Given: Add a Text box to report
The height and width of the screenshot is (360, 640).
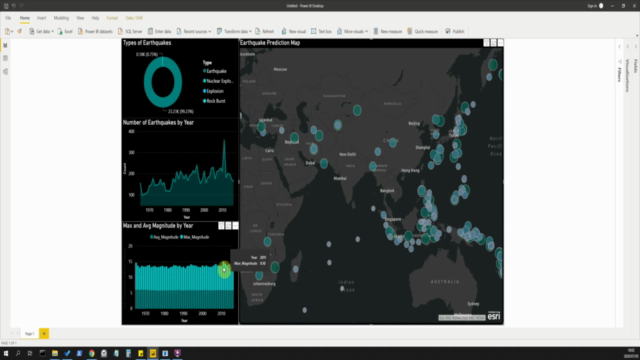Looking at the screenshot, I should pos(321,31).
